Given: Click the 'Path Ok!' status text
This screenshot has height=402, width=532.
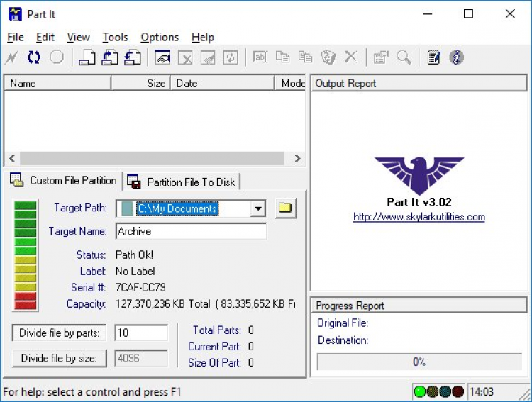Looking at the screenshot, I should tap(134, 255).
